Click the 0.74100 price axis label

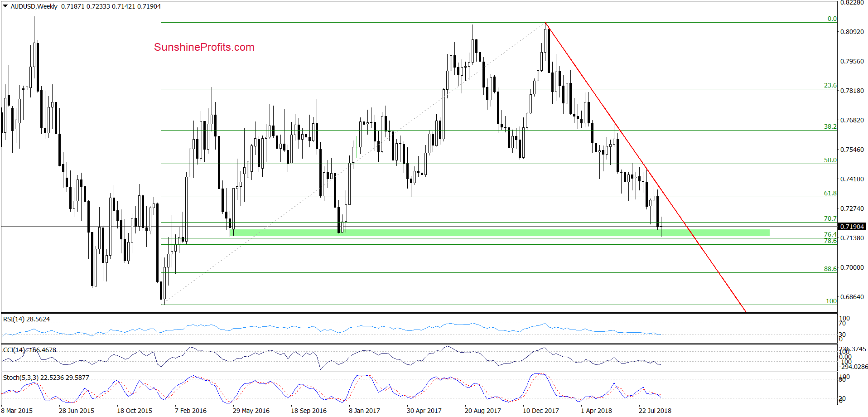[852, 179]
